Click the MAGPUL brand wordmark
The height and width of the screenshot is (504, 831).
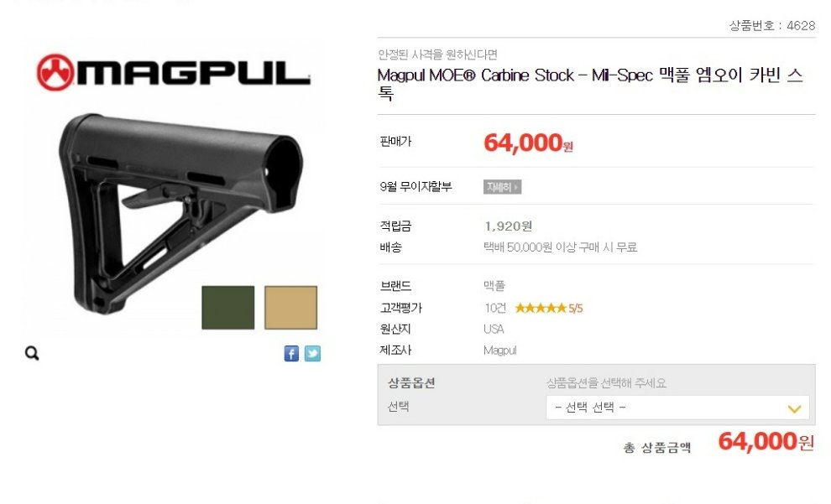(194, 73)
